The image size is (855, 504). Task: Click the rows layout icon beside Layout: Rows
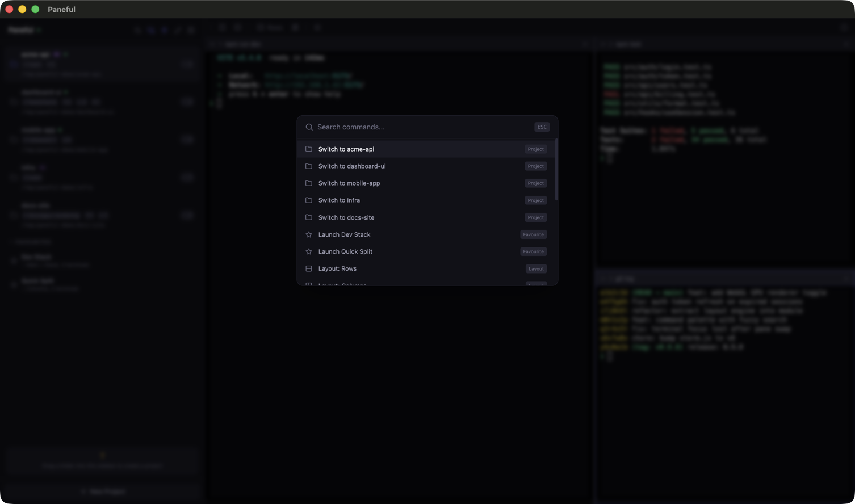coord(309,268)
